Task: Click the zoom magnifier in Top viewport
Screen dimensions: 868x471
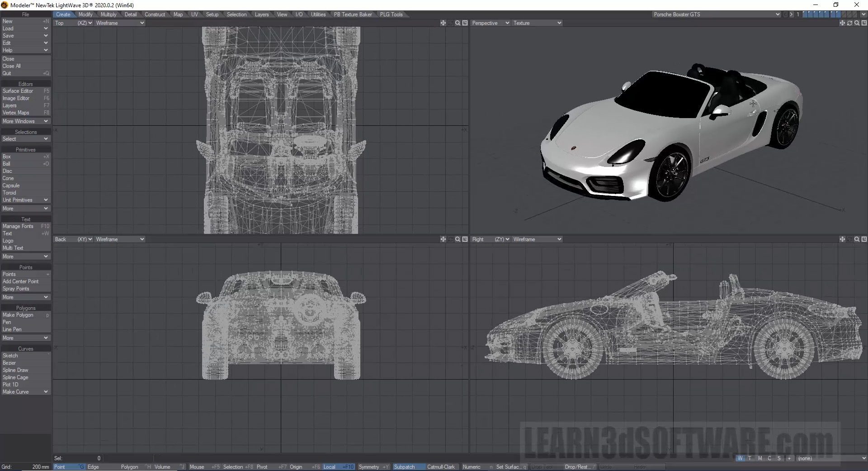Action: 458,23
